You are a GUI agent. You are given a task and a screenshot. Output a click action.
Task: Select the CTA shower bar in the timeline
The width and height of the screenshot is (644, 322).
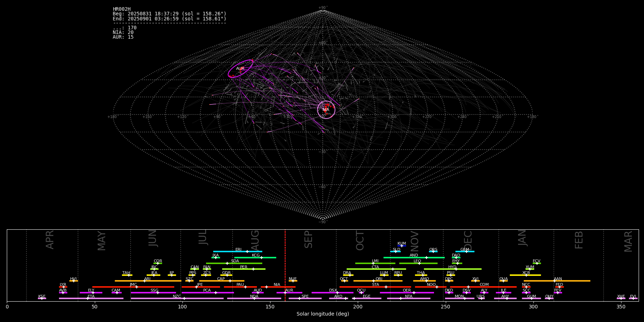[x=376, y=269]
